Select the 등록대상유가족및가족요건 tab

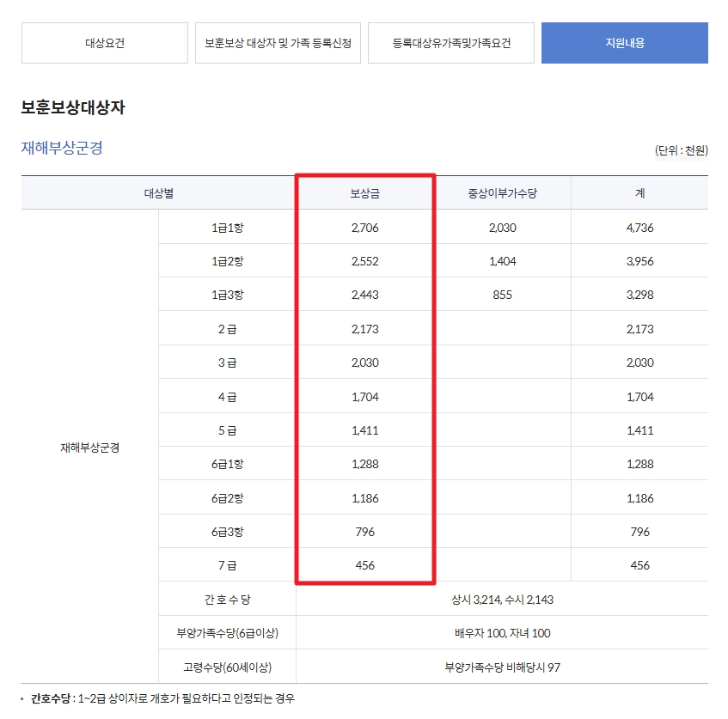pyautogui.click(x=450, y=42)
